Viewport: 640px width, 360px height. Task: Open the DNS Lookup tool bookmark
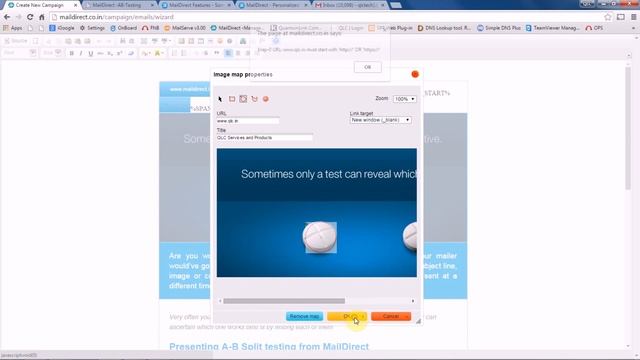coord(444,28)
